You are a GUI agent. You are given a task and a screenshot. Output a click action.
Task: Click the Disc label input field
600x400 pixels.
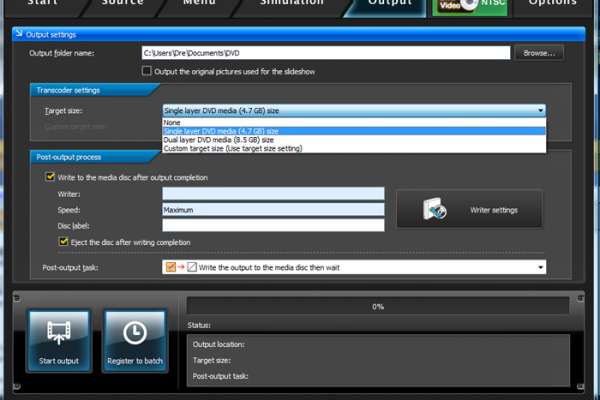pos(273,226)
